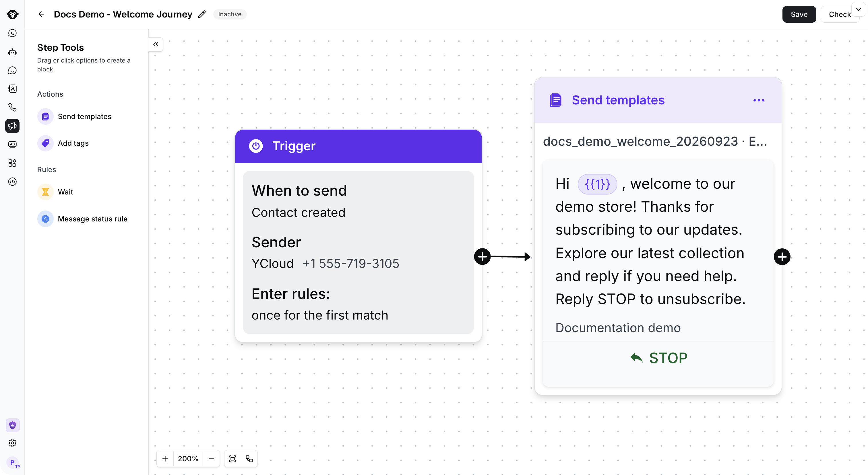Click the plus connector on the Trigger block

tap(482, 256)
